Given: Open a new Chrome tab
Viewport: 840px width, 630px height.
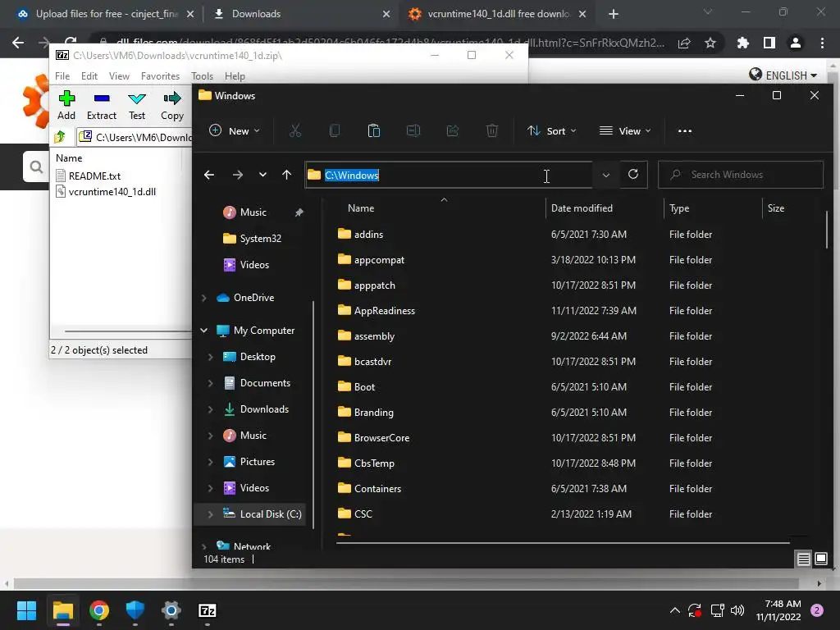Looking at the screenshot, I should pyautogui.click(x=614, y=14).
